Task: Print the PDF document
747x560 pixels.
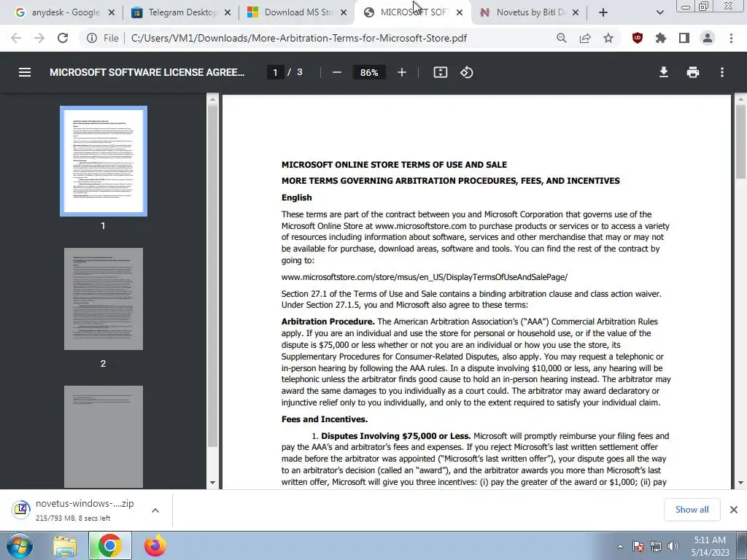Action: (693, 72)
